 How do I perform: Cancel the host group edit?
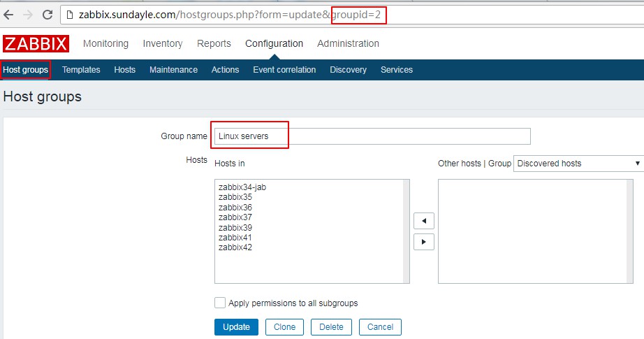pos(380,326)
